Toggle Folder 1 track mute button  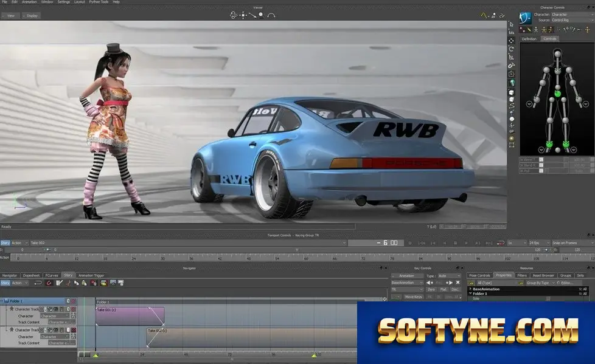click(74, 301)
